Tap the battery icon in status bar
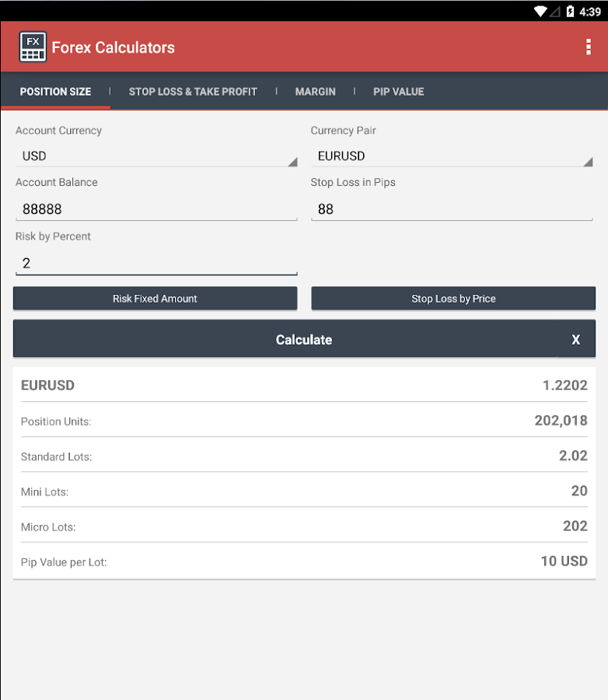The height and width of the screenshot is (700, 608). [x=571, y=12]
